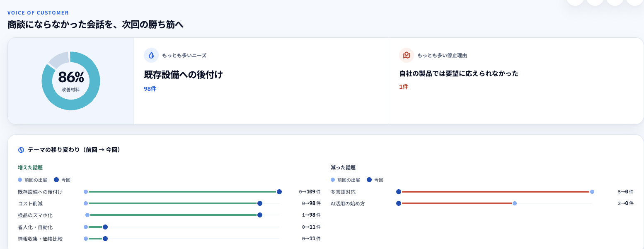This screenshot has height=249, width=644.
Task: Click the red map icon beside もっとも多い停止理由
Action: (407, 55)
